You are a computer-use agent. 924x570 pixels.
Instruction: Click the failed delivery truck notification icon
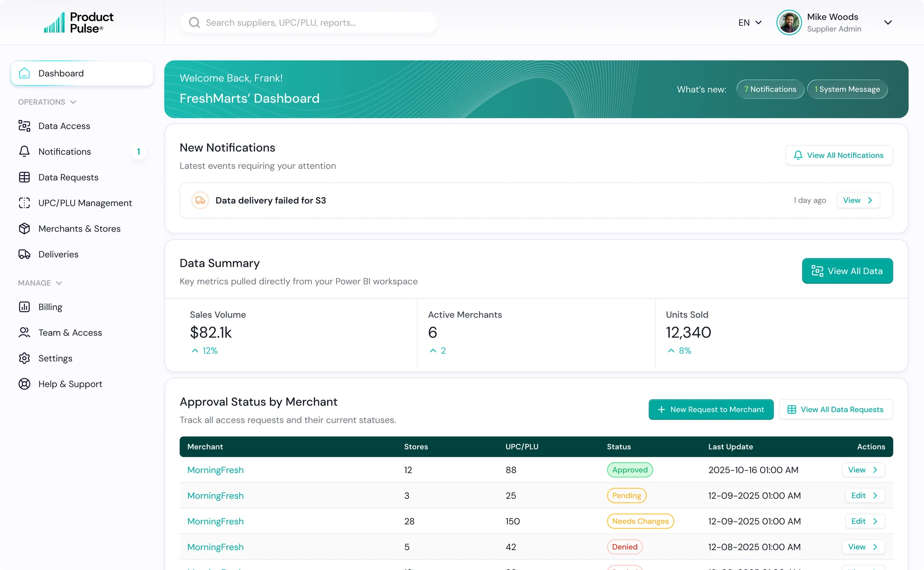(x=200, y=200)
